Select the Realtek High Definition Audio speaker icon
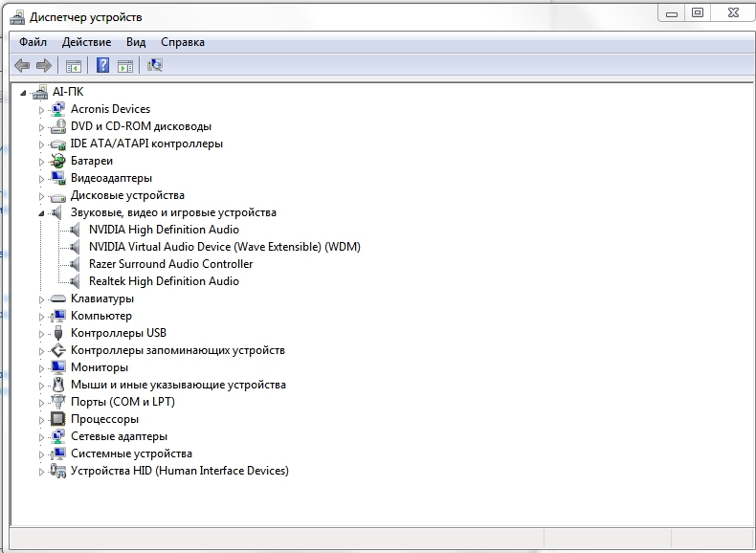 tap(77, 281)
